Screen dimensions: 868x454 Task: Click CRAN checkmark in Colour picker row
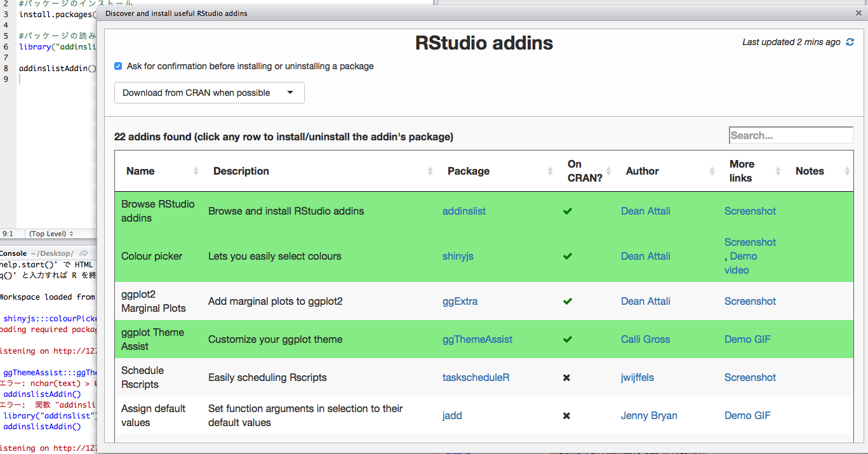tap(568, 256)
